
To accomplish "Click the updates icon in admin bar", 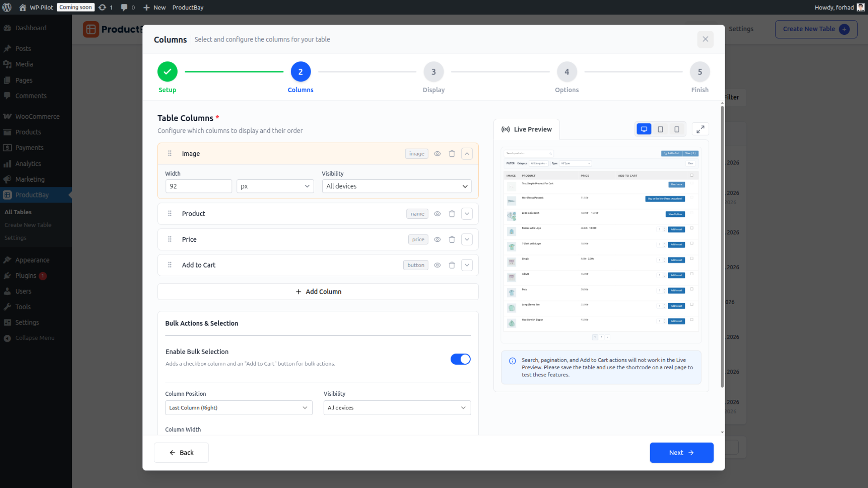I will click(103, 7).
